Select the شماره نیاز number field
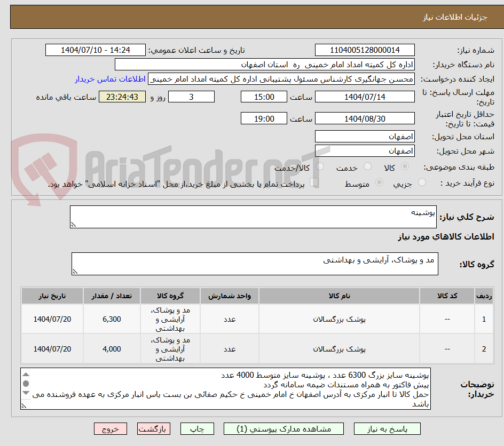The image size is (504, 446). click(365, 49)
